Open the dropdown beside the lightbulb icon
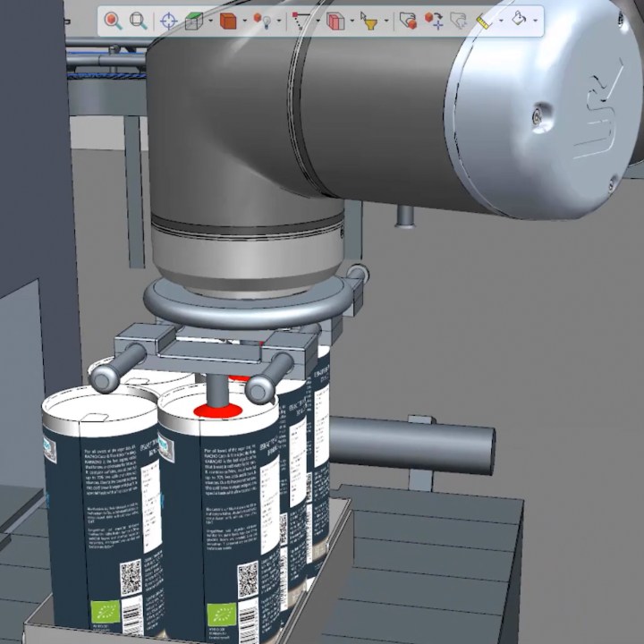 pyautogui.click(x=279, y=21)
